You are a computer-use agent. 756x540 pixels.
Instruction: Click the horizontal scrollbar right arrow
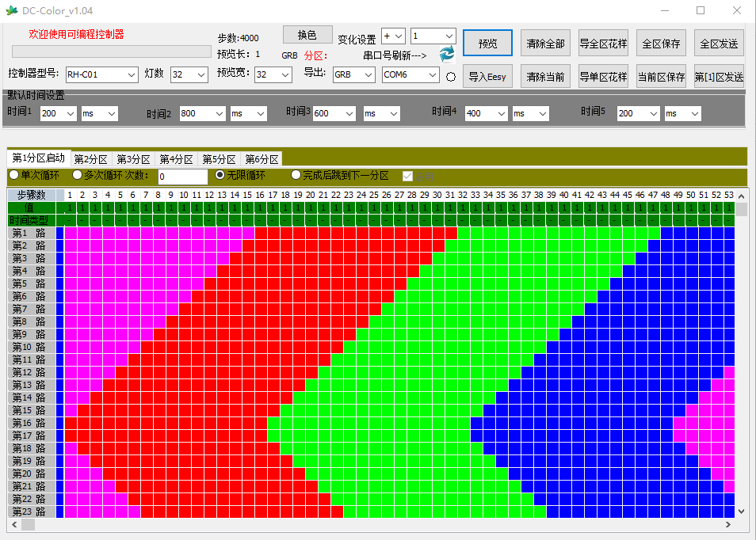727,524
